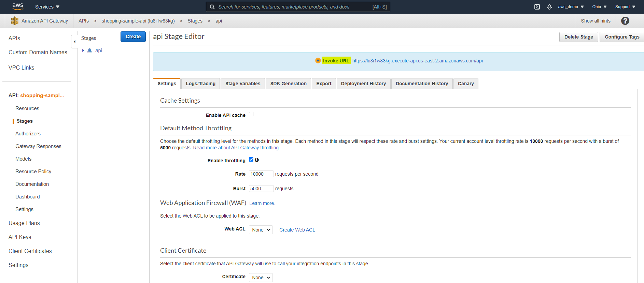Select Stages in the sidebar
This screenshot has width=644, height=283.
(25, 121)
